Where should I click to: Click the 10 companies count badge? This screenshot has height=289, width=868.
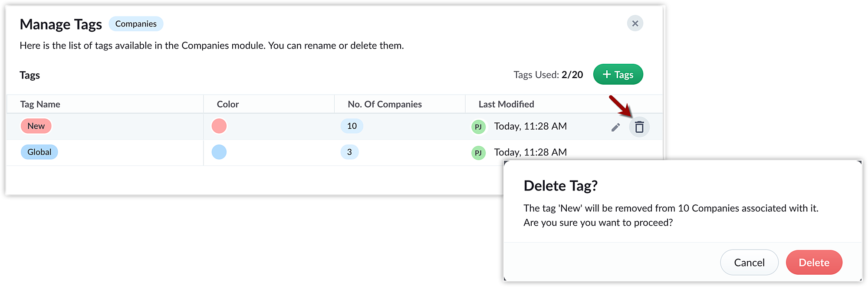(352, 126)
